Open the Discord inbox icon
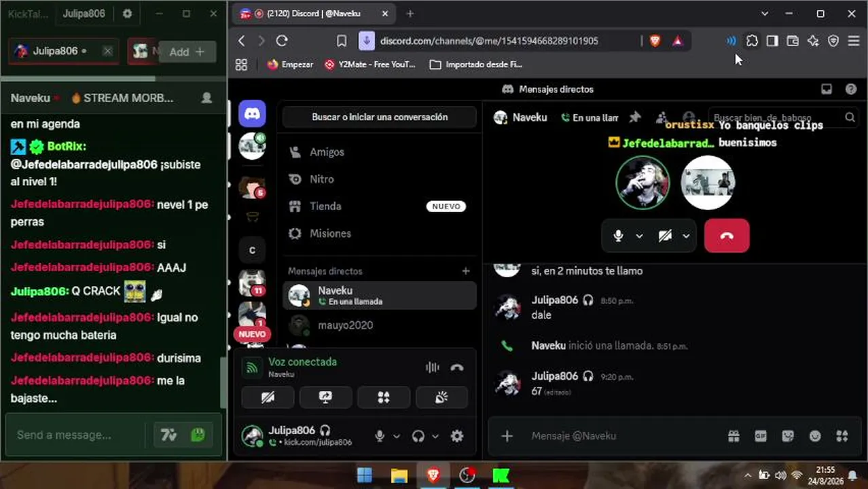Image resolution: width=868 pixels, height=489 pixels. point(827,89)
